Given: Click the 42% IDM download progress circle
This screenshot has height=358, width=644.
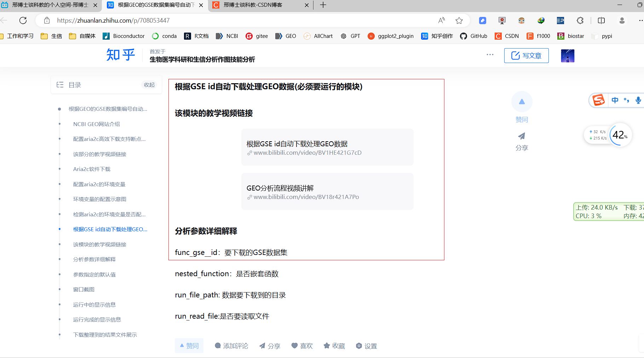Looking at the screenshot, I should (x=620, y=135).
